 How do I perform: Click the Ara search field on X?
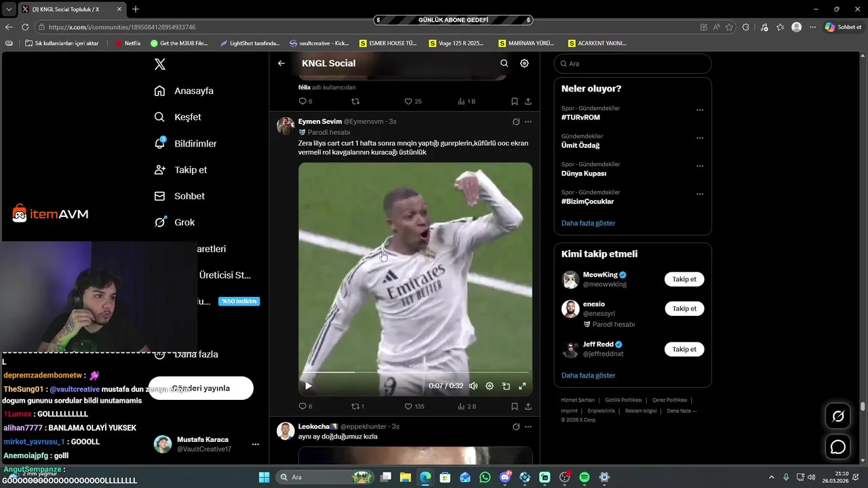click(633, 64)
